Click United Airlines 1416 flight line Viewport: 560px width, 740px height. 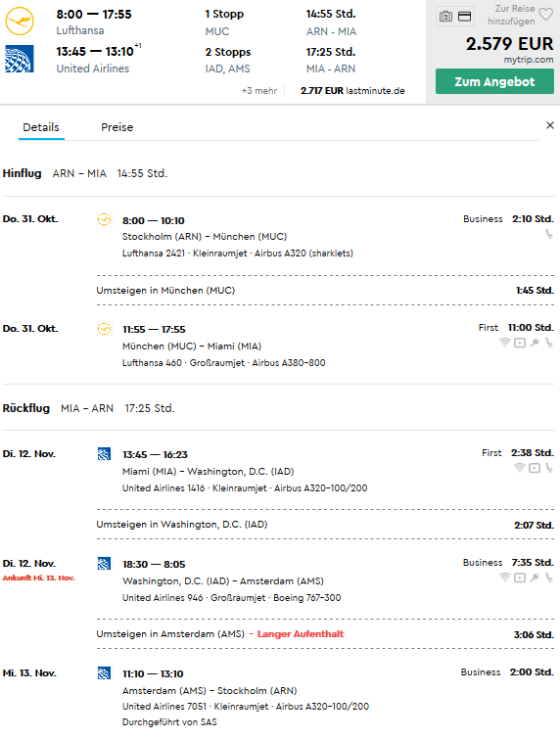[x=245, y=488]
